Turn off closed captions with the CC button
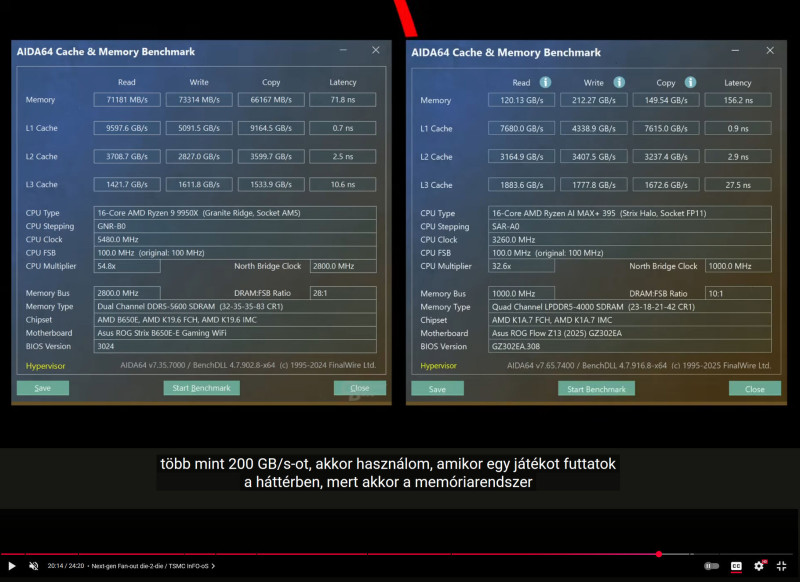The image size is (800, 582). click(x=736, y=566)
